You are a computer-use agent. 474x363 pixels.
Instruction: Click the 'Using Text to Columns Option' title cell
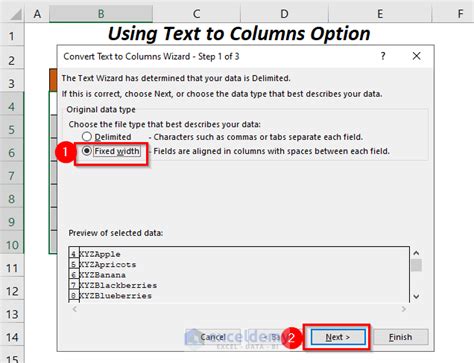tap(239, 34)
